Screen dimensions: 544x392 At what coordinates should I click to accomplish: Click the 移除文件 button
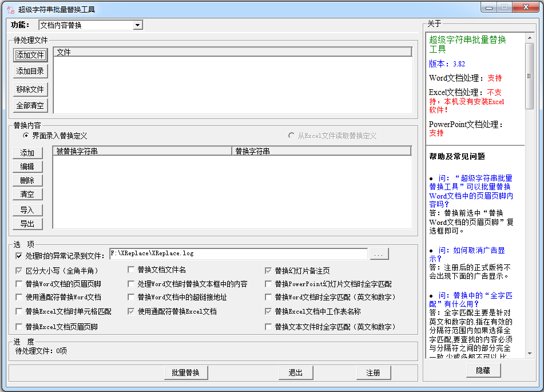click(30, 89)
